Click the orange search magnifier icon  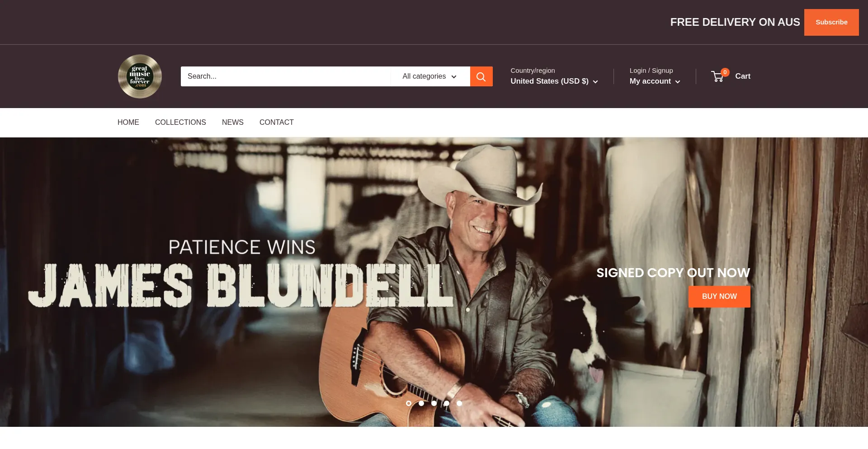pyautogui.click(x=481, y=76)
